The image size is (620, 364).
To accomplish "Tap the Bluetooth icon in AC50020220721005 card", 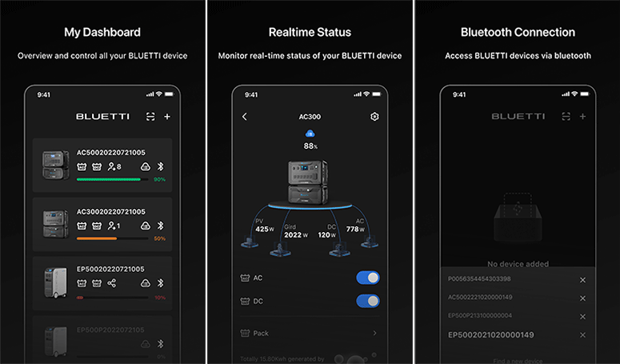I will [x=160, y=166].
